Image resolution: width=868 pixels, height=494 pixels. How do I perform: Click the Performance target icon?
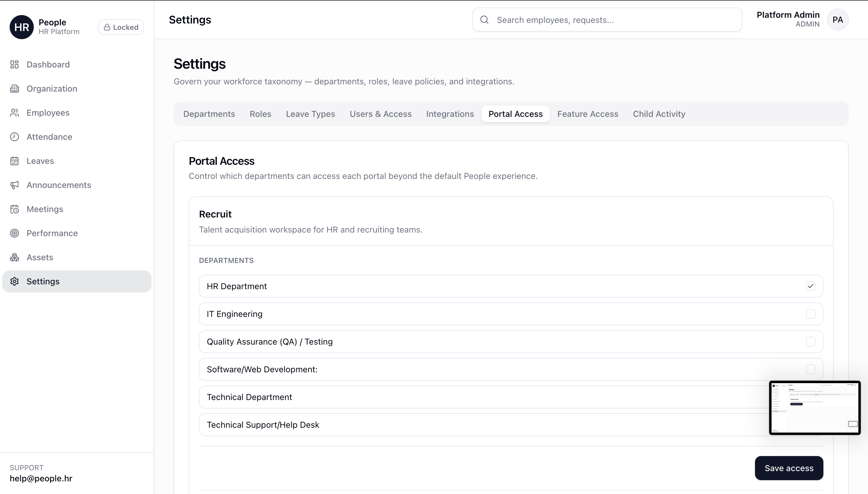point(14,233)
